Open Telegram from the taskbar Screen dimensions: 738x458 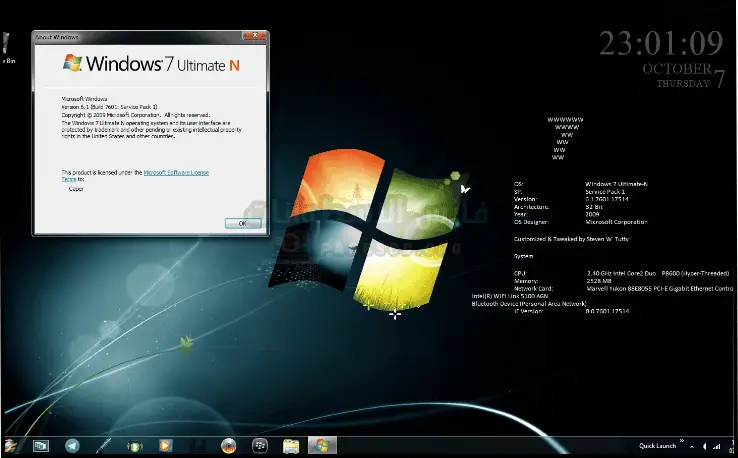72,446
